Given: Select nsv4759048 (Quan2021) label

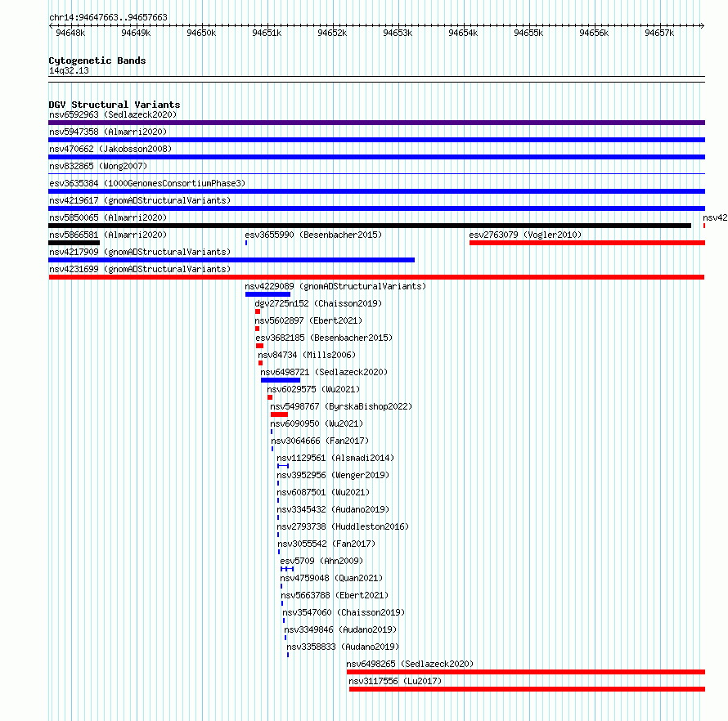Looking at the screenshot, I should tap(331, 578).
